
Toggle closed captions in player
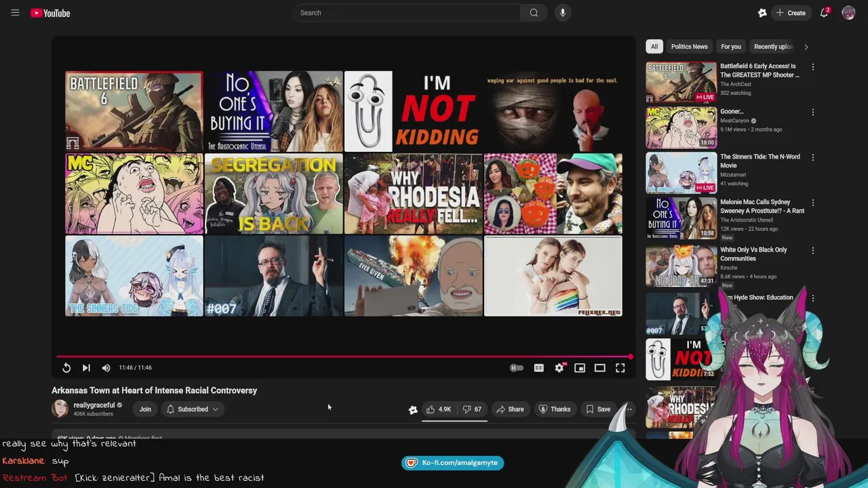point(538,367)
